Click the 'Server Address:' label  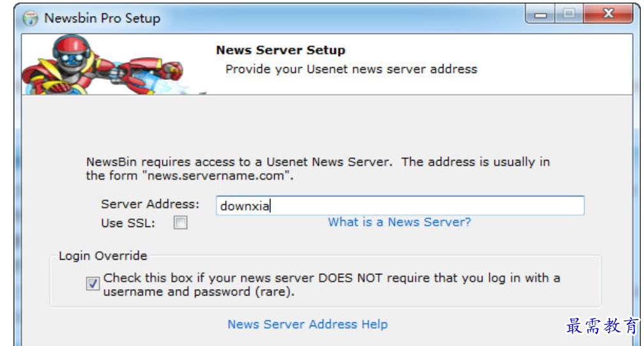tap(150, 204)
